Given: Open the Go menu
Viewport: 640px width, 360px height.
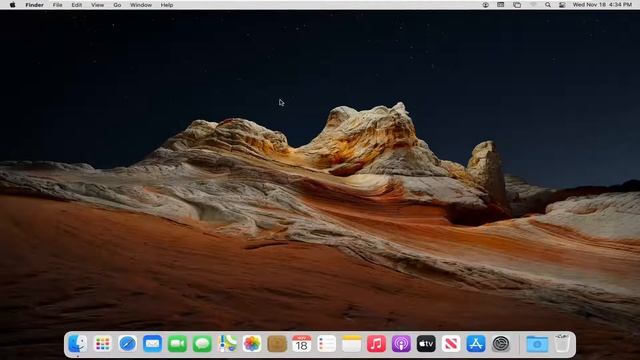Looking at the screenshot, I should pos(117,5).
